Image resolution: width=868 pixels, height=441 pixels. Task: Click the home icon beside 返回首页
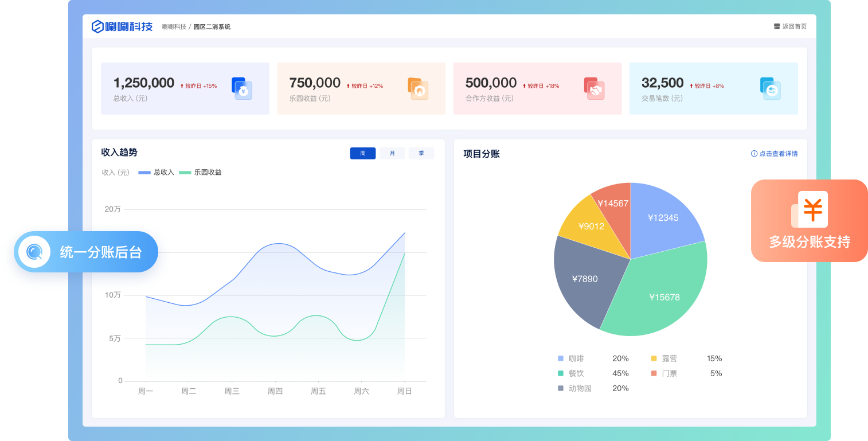(777, 26)
